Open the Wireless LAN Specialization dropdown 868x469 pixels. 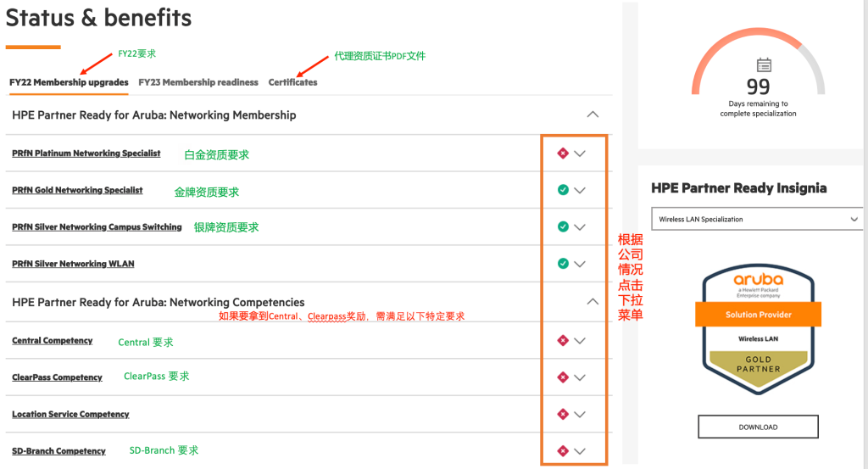tap(757, 220)
